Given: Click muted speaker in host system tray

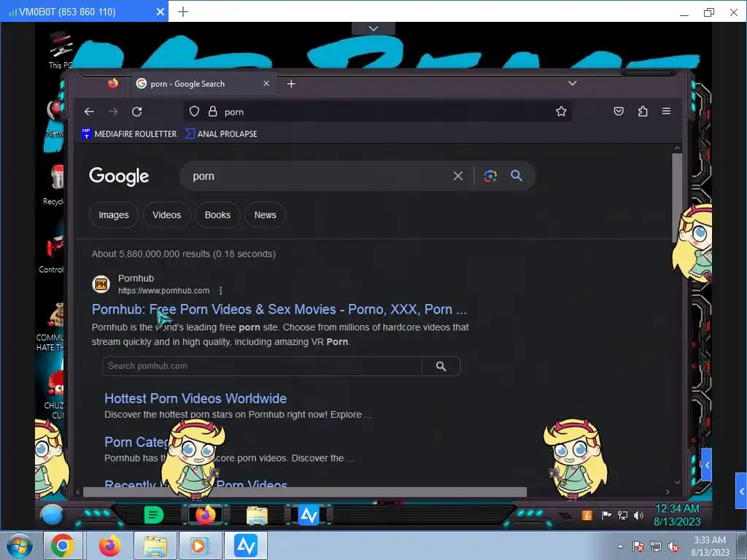Looking at the screenshot, I should point(673,547).
